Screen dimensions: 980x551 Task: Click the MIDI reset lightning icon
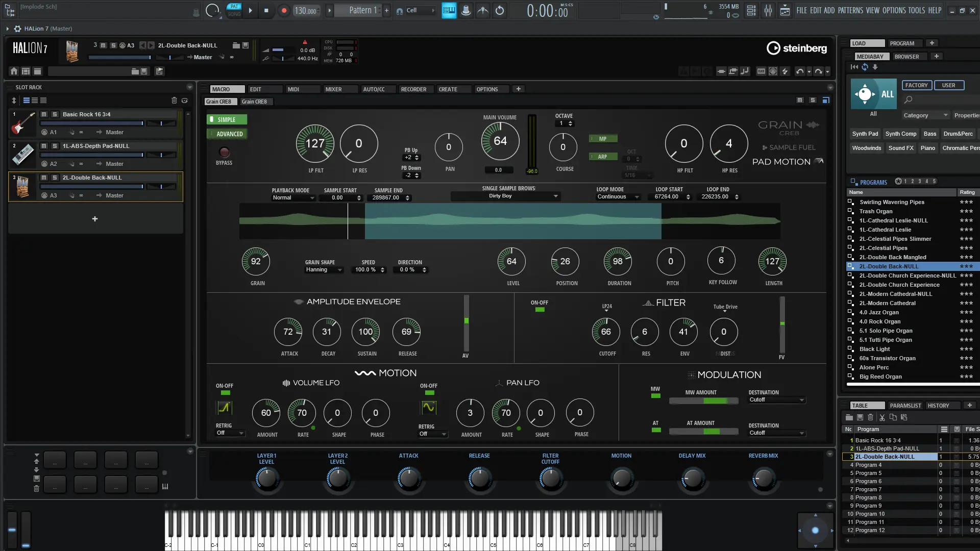pyautogui.click(x=785, y=71)
